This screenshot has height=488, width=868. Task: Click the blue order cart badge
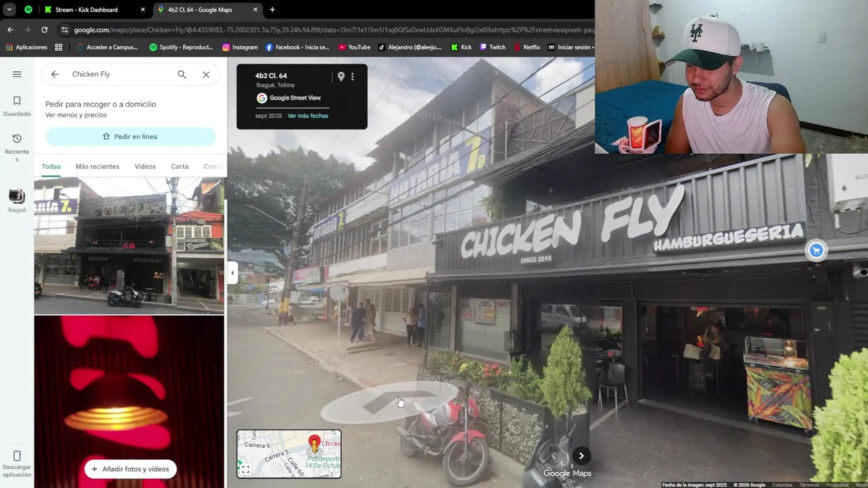816,250
